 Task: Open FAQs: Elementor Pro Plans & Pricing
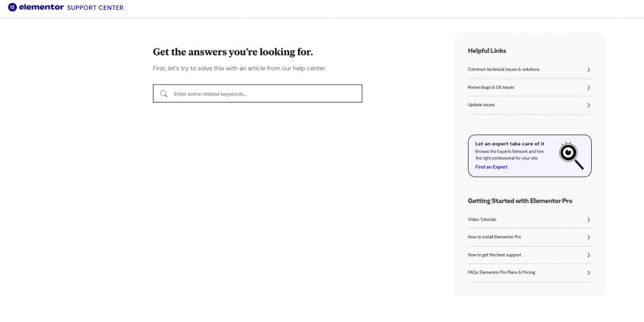(501, 272)
